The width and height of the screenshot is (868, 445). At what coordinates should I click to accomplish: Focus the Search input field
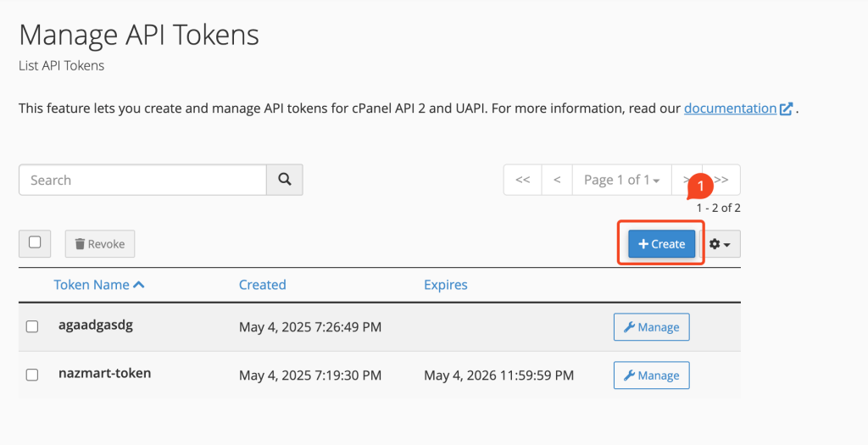click(x=142, y=180)
